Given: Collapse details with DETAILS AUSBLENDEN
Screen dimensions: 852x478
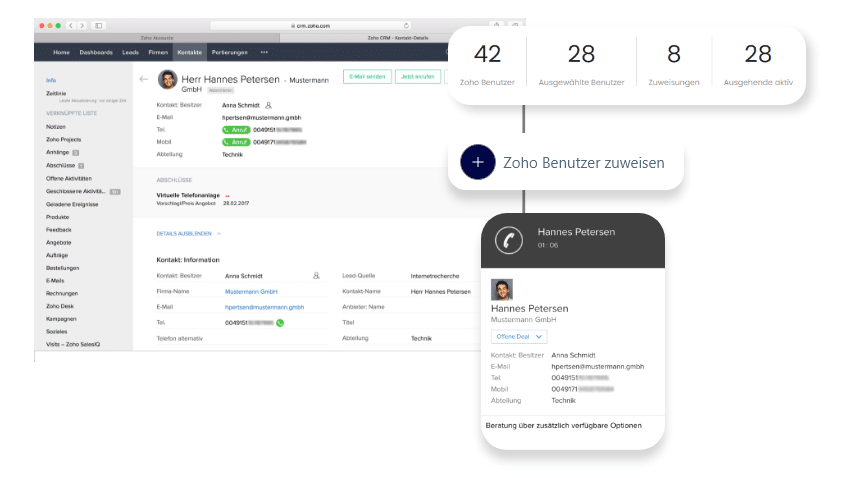Looking at the screenshot, I should [x=189, y=234].
